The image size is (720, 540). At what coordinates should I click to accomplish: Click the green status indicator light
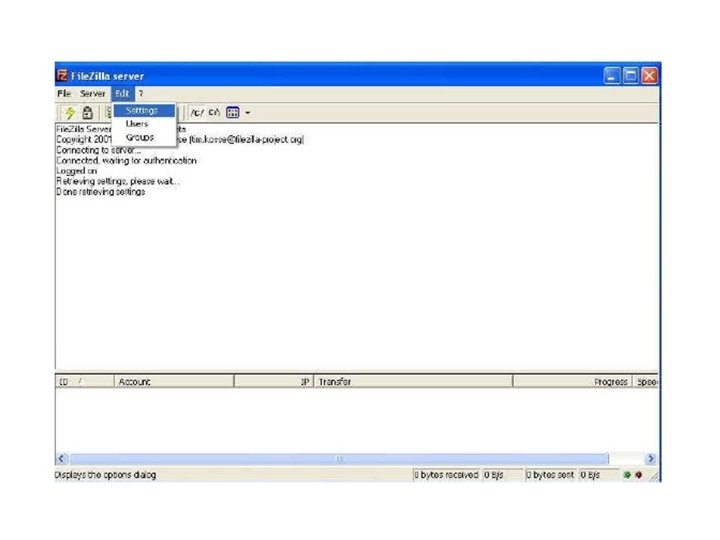(627, 475)
